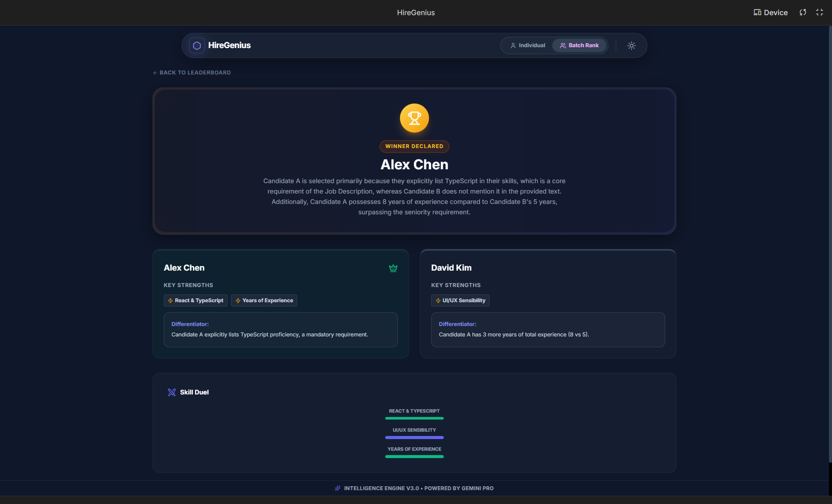
Task: Click the green crown icon on Alex Chen card
Action: (x=393, y=268)
